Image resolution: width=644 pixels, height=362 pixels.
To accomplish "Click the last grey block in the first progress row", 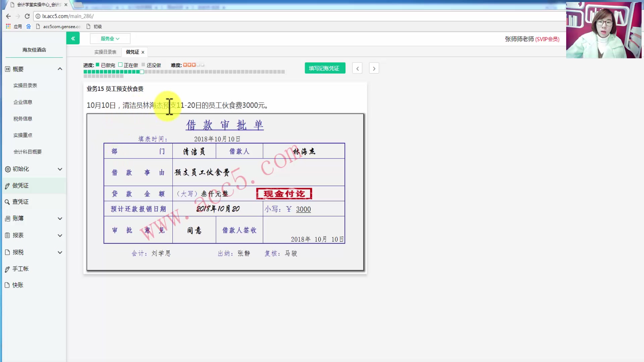I will tap(283, 72).
